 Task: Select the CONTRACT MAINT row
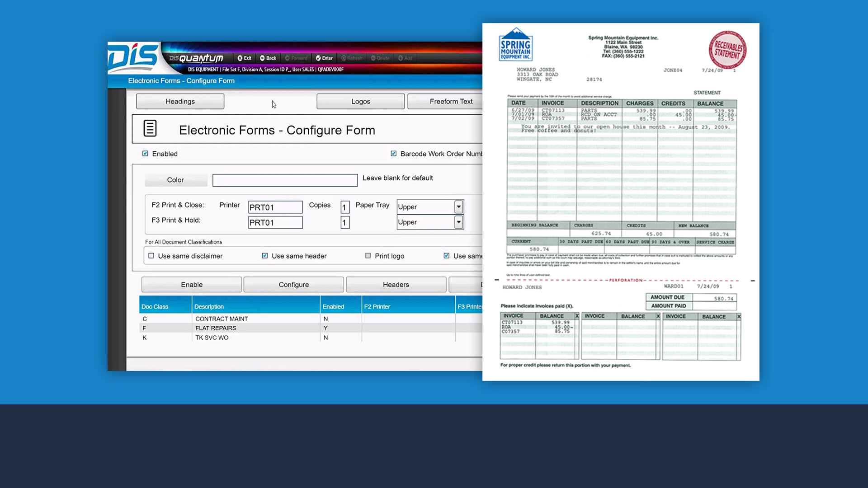(311, 319)
